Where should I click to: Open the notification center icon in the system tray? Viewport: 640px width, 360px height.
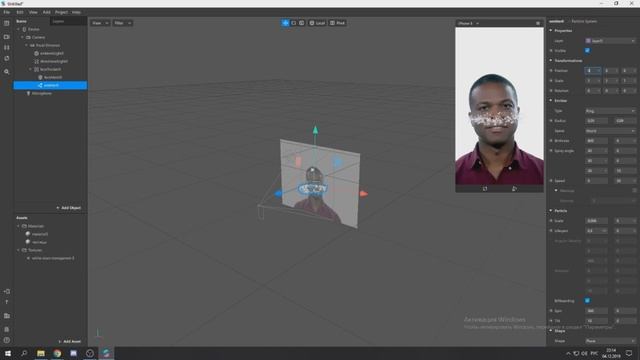[x=629, y=353]
